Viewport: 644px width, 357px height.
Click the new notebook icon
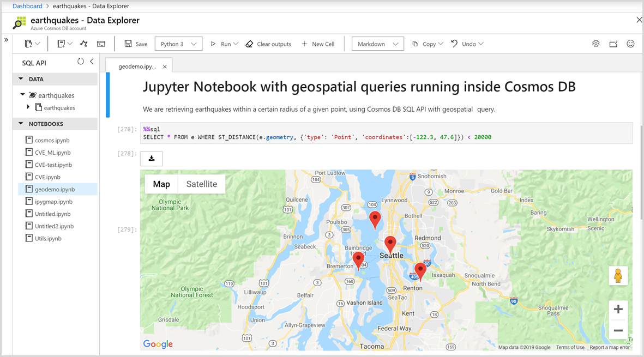(x=61, y=44)
